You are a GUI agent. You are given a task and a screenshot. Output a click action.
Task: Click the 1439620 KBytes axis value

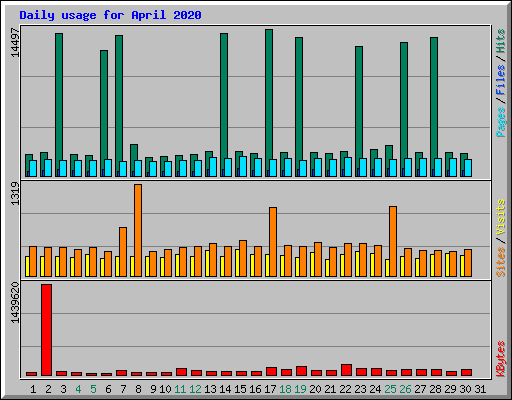point(15,303)
